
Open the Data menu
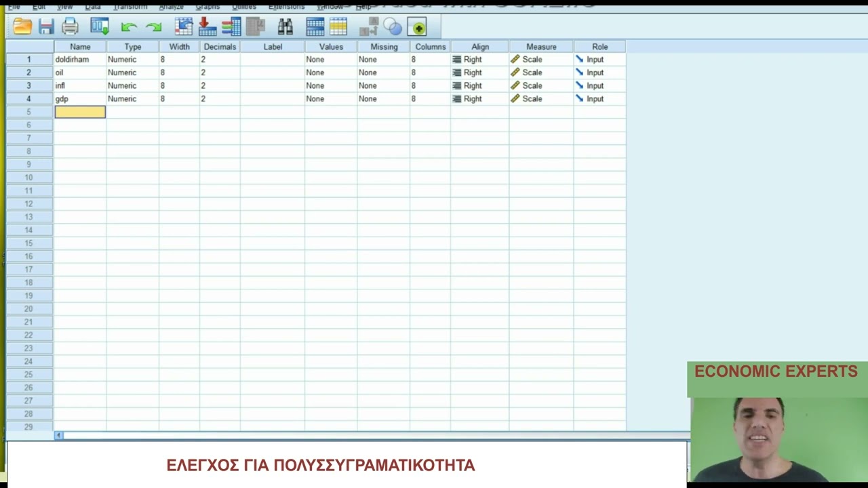(x=93, y=7)
